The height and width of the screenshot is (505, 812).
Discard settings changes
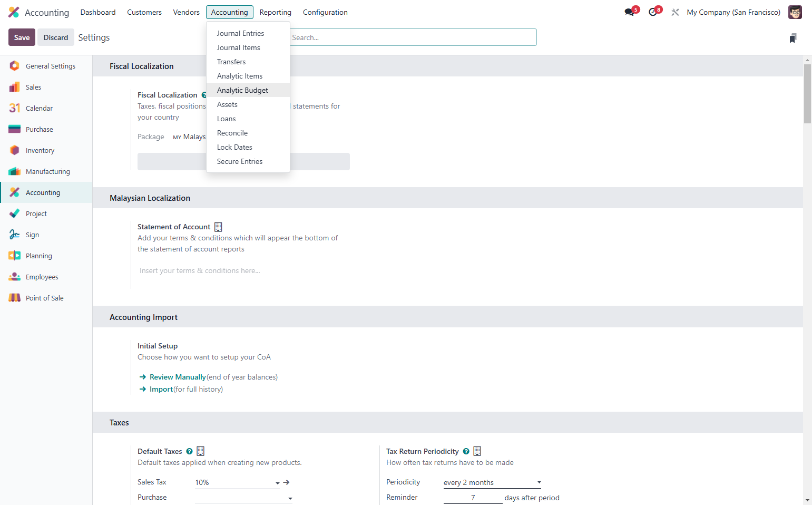point(56,37)
